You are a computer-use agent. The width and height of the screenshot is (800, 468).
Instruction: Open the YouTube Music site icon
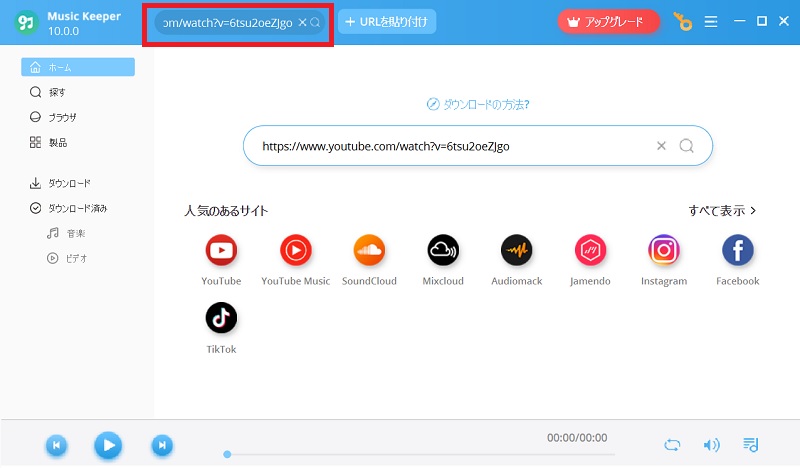(295, 250)
